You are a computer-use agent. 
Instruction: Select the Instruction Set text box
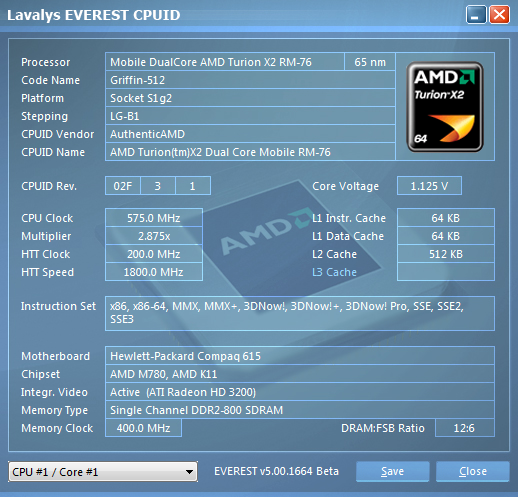coord(300,313)
